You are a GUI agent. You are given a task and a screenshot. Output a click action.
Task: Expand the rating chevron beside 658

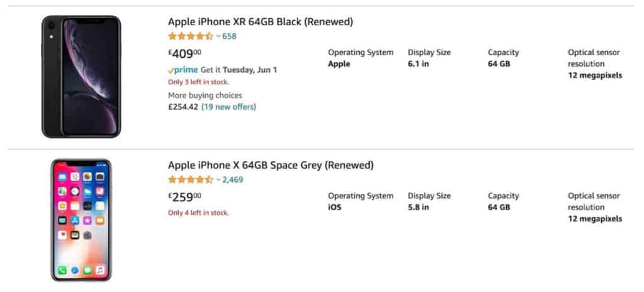click(218, 36)
